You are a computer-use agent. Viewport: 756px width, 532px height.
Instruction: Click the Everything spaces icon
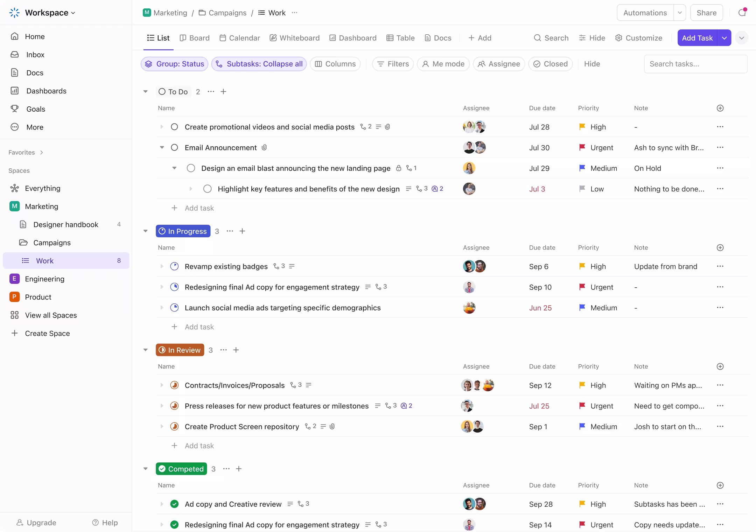pyautogui.click(x=14, y=188)
